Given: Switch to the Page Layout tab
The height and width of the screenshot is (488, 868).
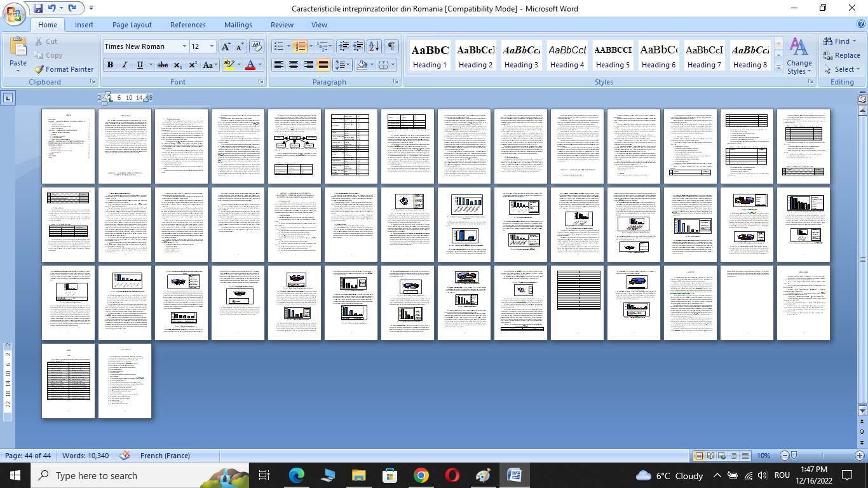Looking at the screenshot, I should [x=132, y=25].
